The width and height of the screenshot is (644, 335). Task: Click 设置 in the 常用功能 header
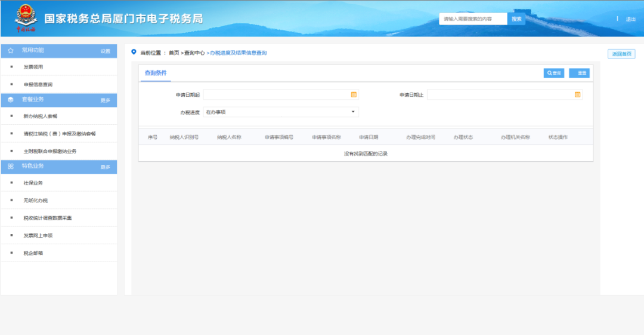(x=106, y=51)
